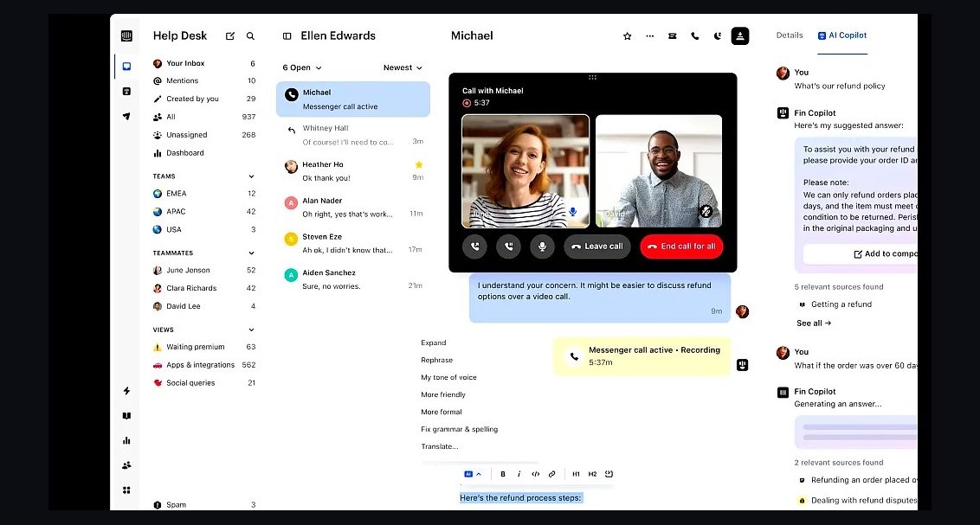The width and height of the screenshot is (980, 525).
Task: Open the 6 Open status dropdown
Action: (x=302, y=67)
